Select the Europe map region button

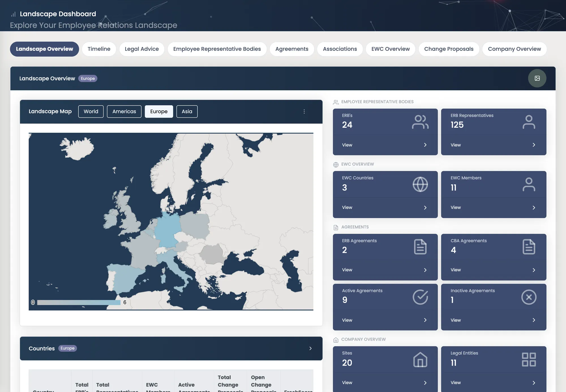point(159,112)
